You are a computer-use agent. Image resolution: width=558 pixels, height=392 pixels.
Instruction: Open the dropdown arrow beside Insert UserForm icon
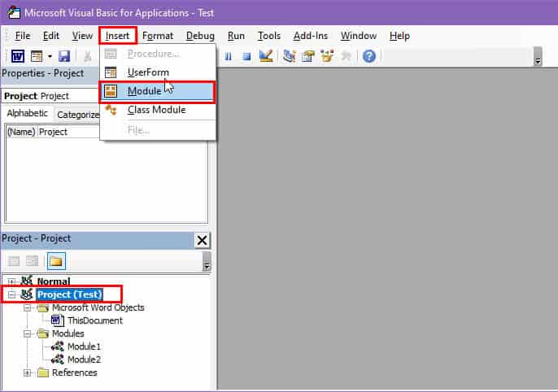pos(50,56)
